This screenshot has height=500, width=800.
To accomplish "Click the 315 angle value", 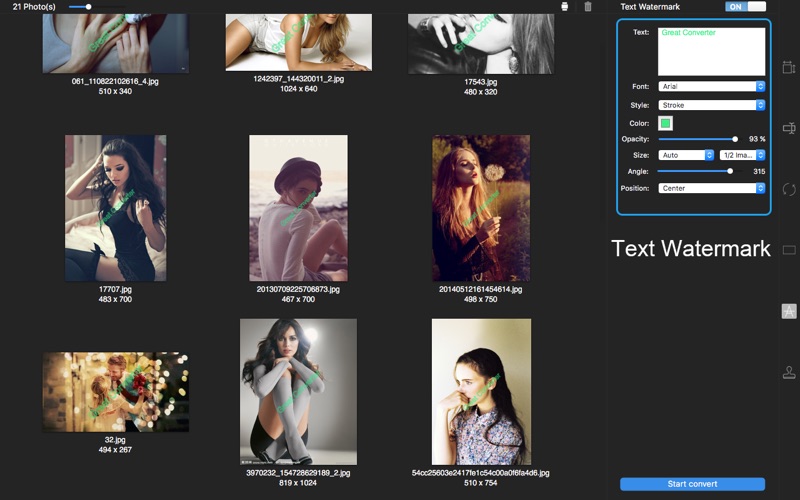I will tap(759, 171).
